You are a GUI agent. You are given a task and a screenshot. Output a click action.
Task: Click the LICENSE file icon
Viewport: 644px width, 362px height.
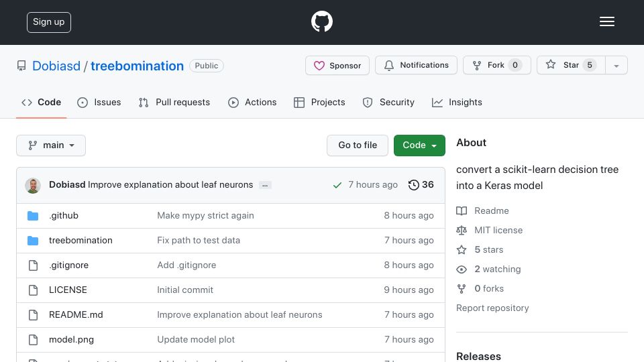(34, 290)
